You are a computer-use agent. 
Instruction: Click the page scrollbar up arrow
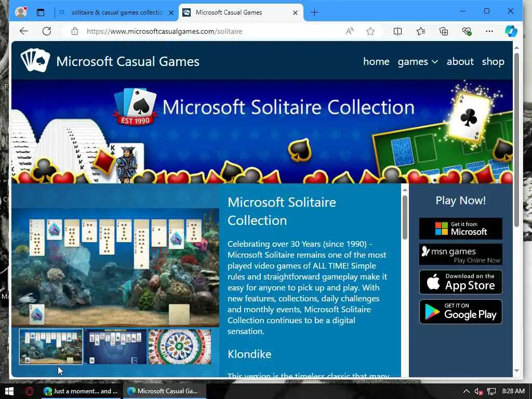tap(516, 48)
